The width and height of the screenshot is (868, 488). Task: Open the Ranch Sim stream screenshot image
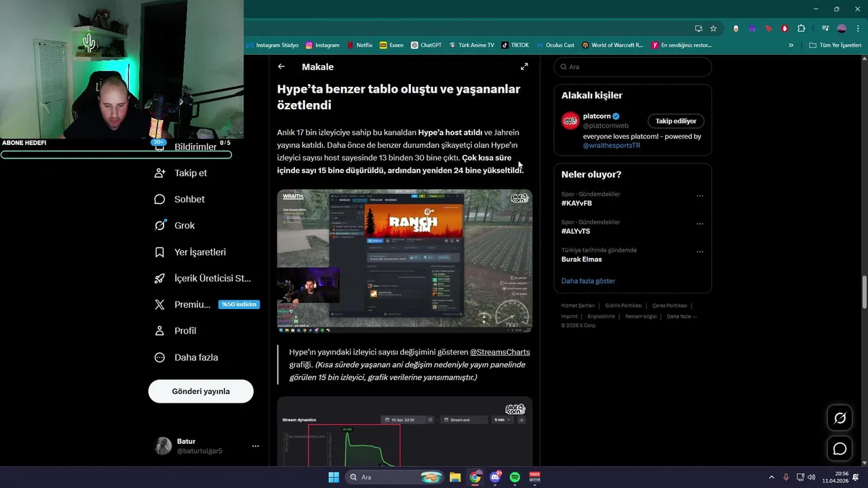click(x=404, y=261)
